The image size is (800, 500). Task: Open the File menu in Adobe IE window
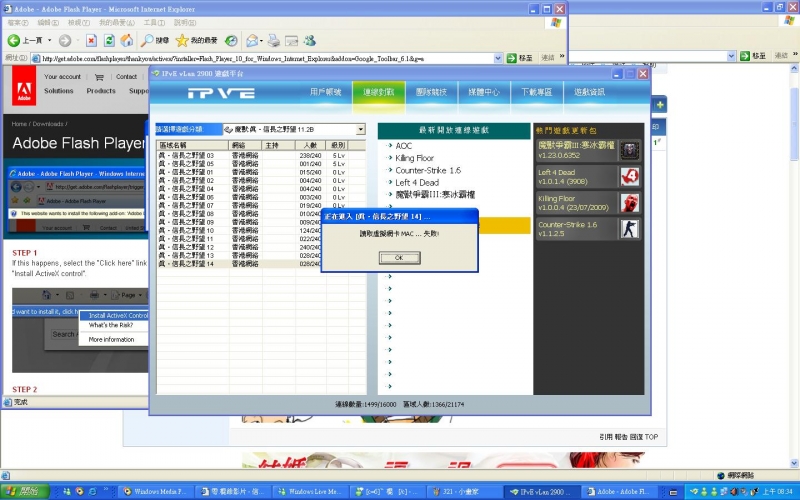[x=18, y=22]
